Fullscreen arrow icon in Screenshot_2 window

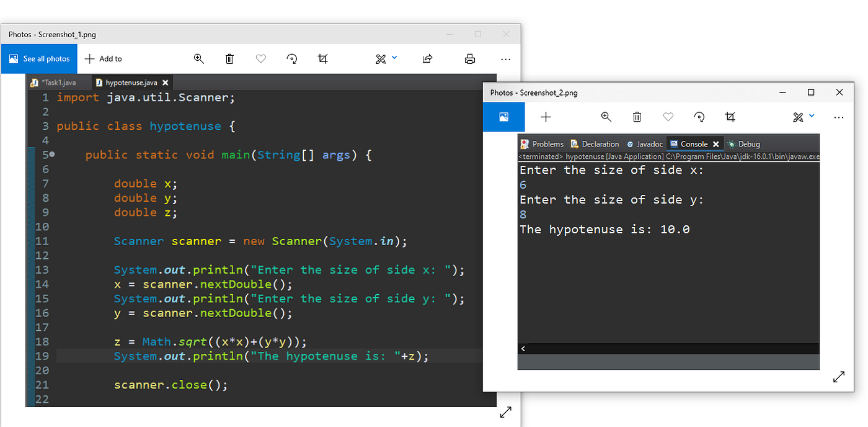click(839, 377)
